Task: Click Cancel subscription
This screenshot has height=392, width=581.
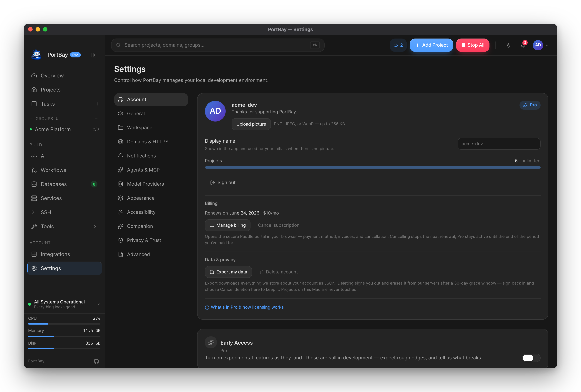Action: (278, 225)
